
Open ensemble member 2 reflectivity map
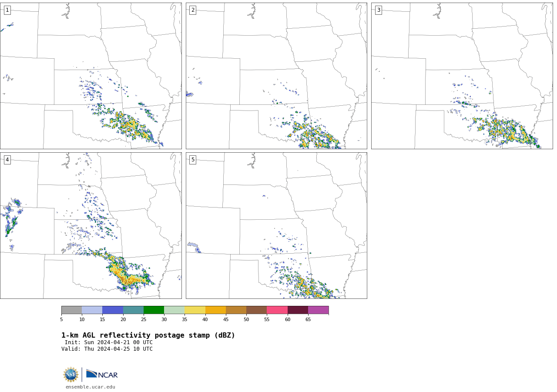coord(276,76)
